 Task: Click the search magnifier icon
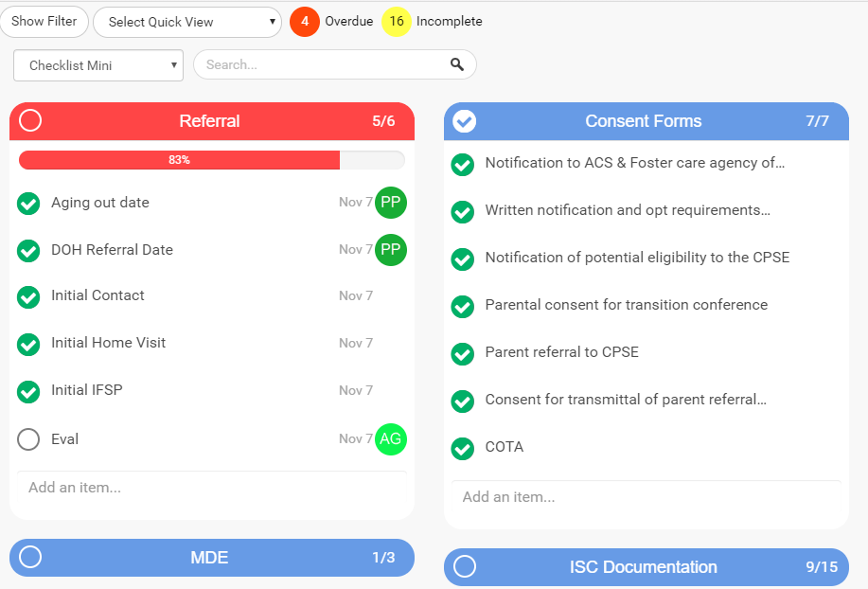click(457, 64)
